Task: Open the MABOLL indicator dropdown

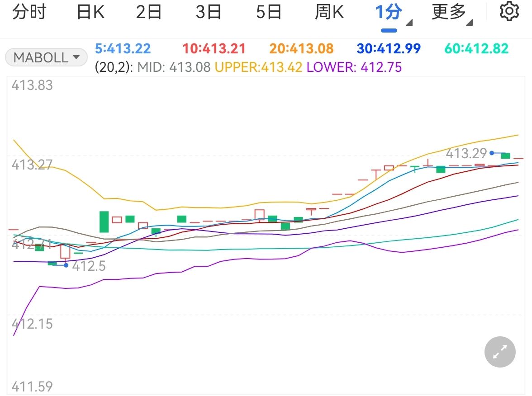Action: point(46,57)
